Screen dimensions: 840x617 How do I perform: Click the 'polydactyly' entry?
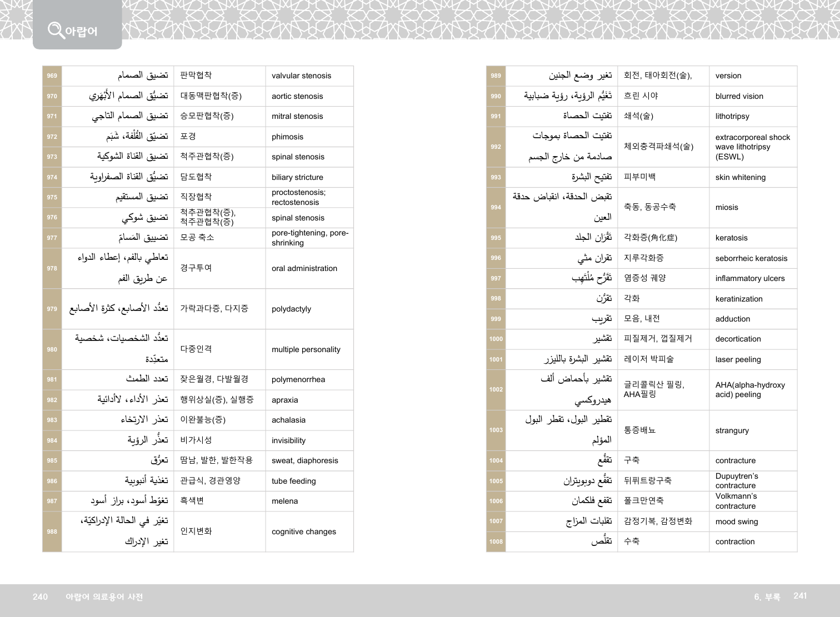pos(291,309)
